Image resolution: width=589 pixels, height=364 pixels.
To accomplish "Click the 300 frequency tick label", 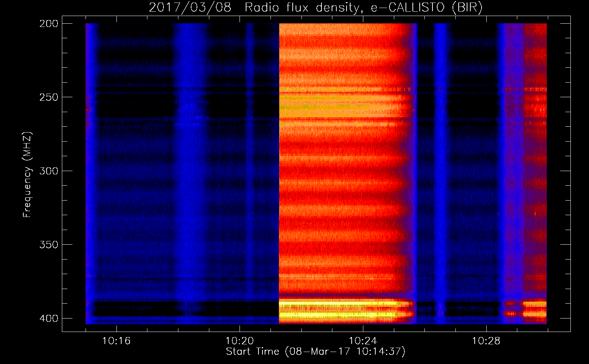I will coord(48,171).
